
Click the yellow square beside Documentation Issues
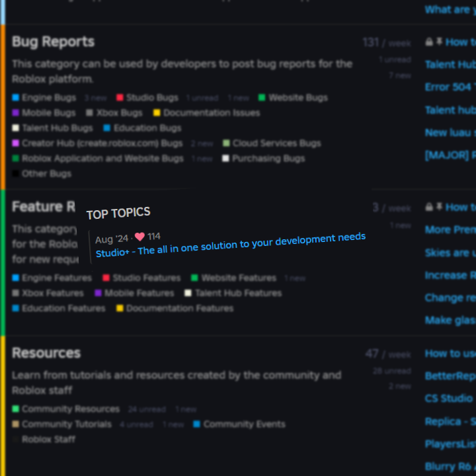coord(157,113)
